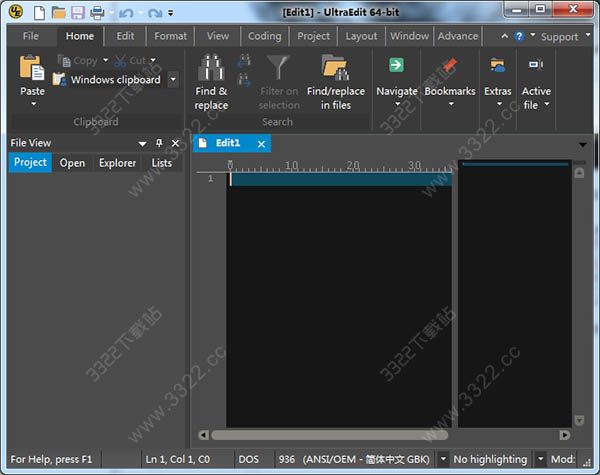Cut selection with the scissors button
The image size is (600, 475).
(x=130, y=60)
